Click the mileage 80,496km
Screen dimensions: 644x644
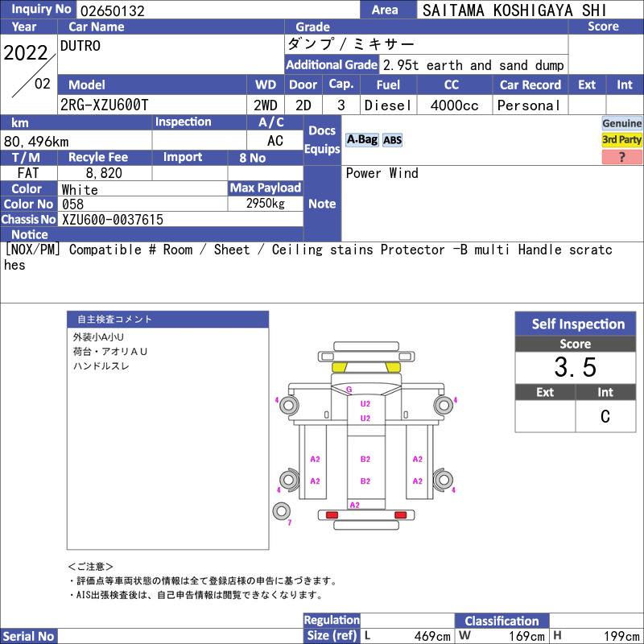(36, 142)
